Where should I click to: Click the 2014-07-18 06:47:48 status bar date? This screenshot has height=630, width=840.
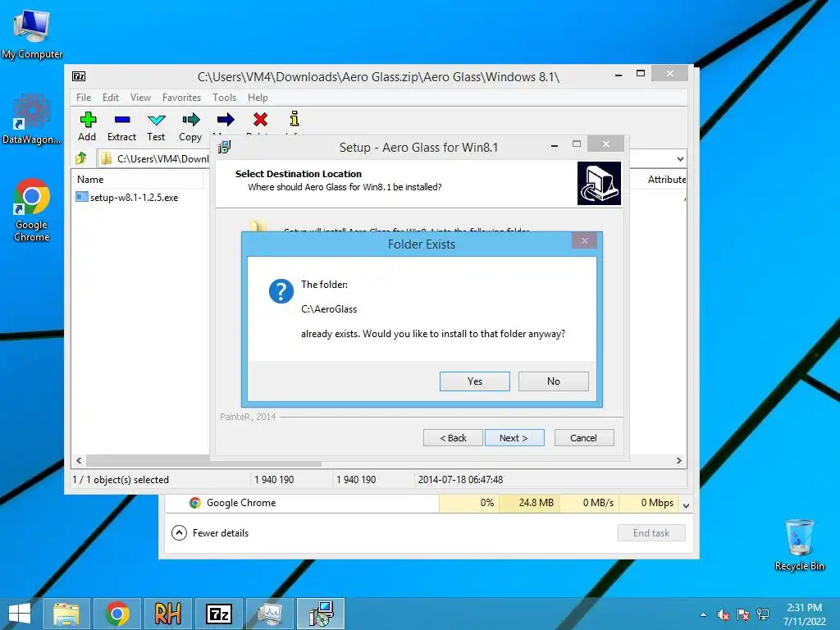460,479
